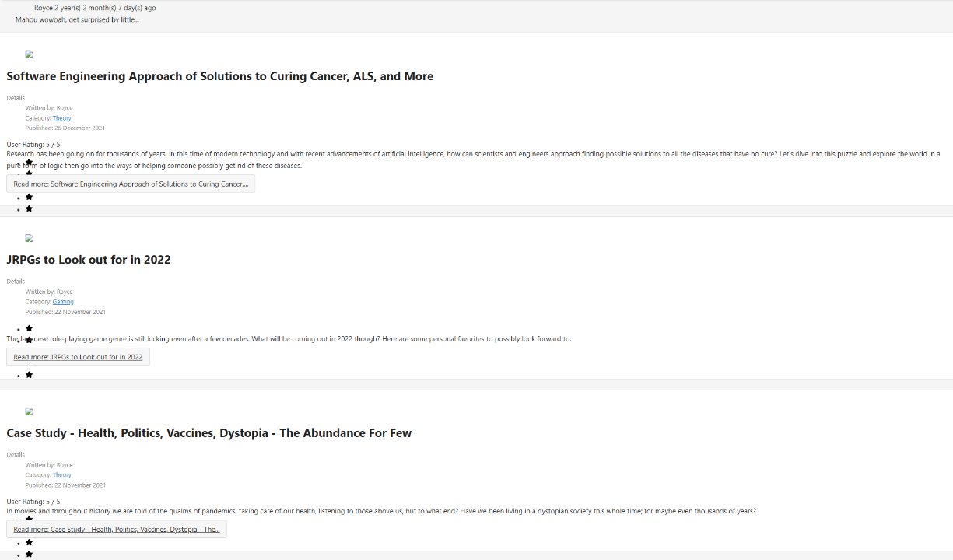The width and height of the screenshot is (953, 560).
Task: Click the 'Research has been going on' summary paragraph
Action: click(x=473, y=159)
